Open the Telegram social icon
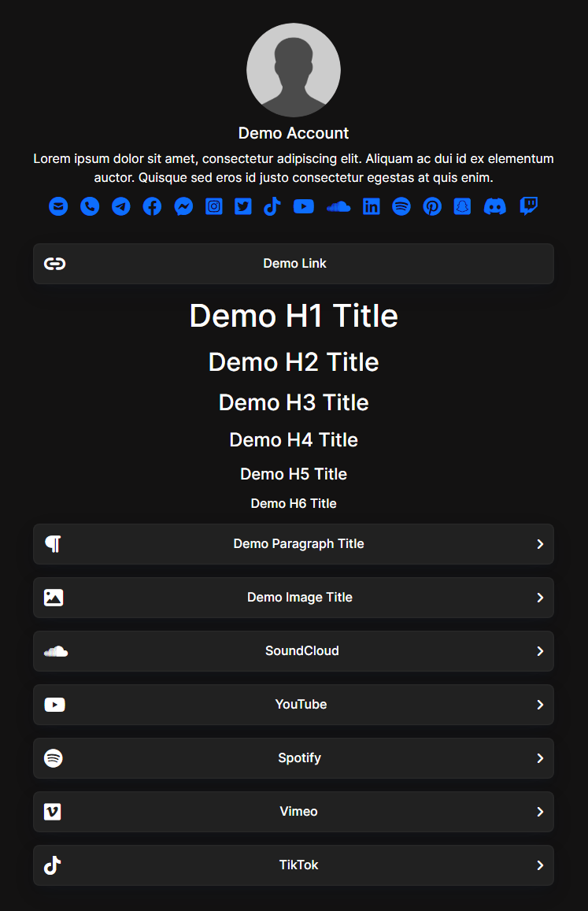The image size is (588, 911). click(120, 206)
